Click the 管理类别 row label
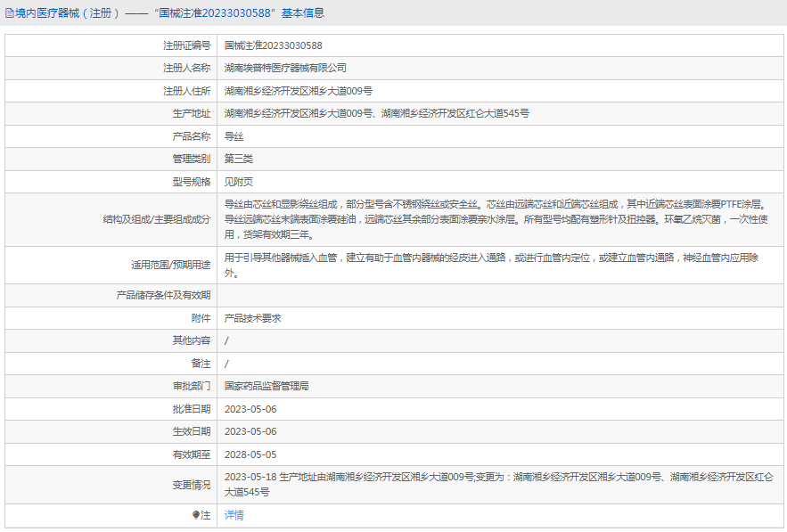Image resolution: width=787 pixels, height=532 pixels. [192, 160]
